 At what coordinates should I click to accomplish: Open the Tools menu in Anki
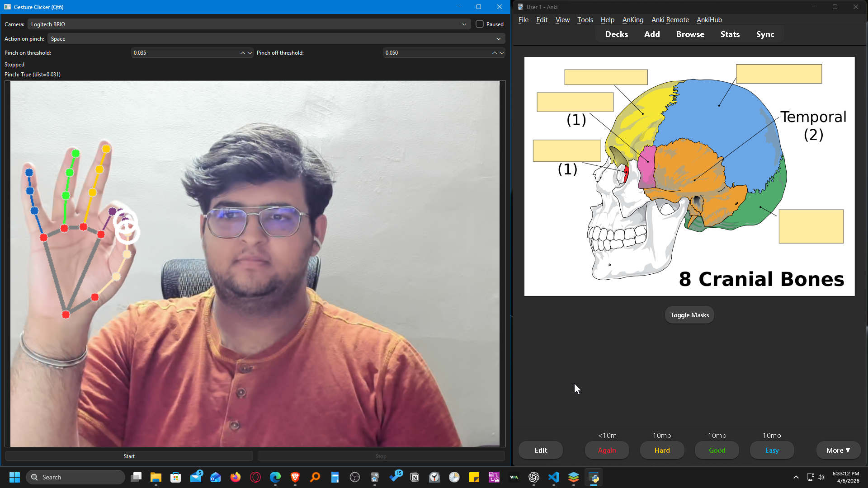click(585, 20)
